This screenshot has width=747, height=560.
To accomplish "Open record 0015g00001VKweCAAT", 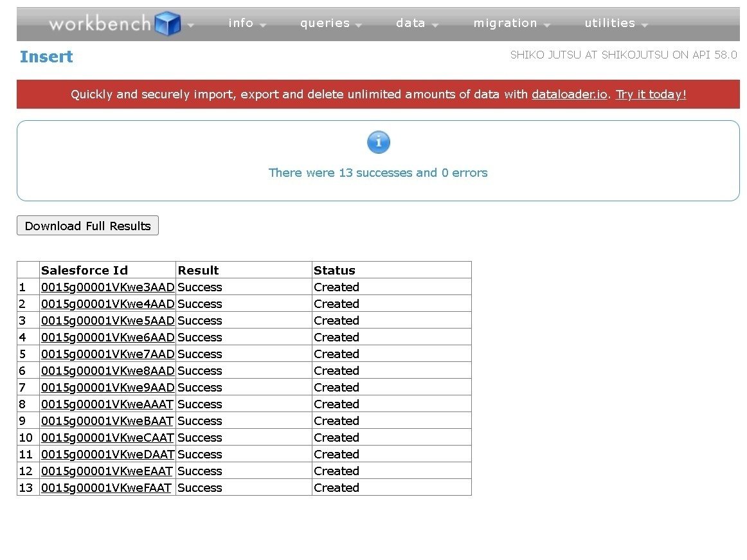I will [107, 437].
